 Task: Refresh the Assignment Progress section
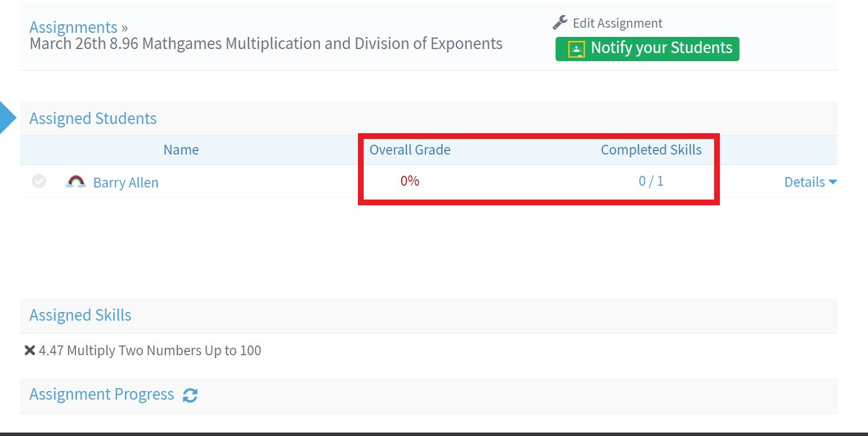pyautogui.click(x=190, y=395)
